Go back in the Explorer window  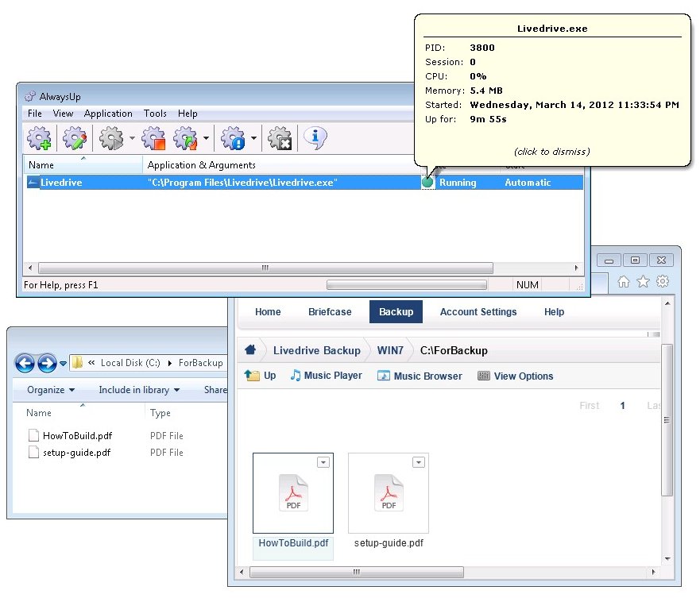click(x=25, y=363)
